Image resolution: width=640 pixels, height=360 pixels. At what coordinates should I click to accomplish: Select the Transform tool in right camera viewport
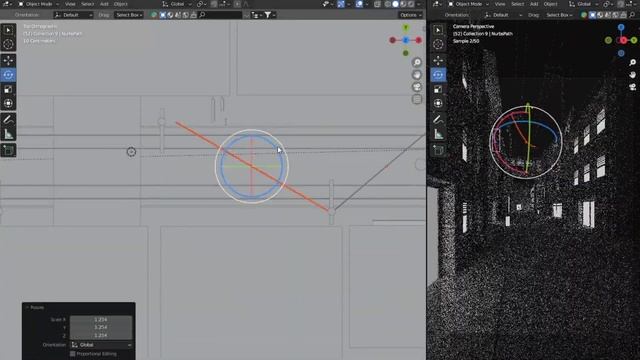point(438,103)
